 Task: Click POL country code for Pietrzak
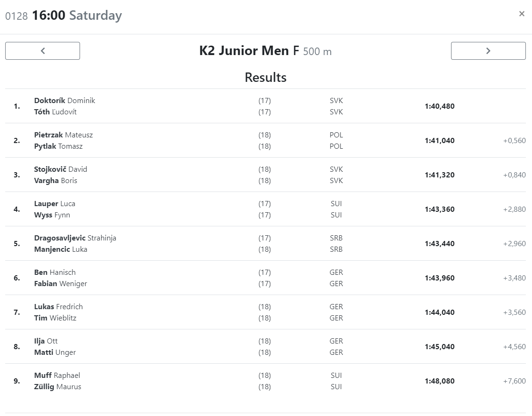pyautogui.click(x=336, y=135)
